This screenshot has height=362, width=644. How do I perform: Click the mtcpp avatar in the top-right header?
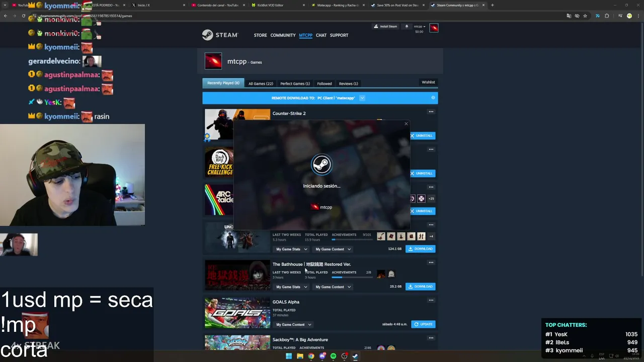click(x=434, y=28)
